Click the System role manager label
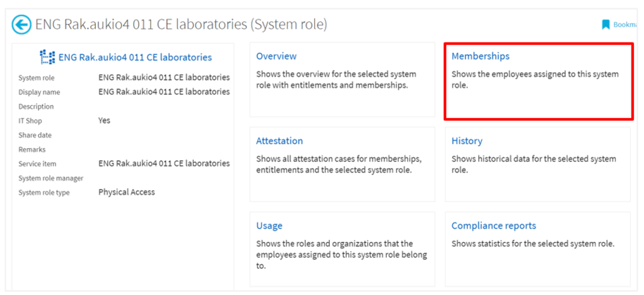 pyautogui.click(x=51, y=178)
